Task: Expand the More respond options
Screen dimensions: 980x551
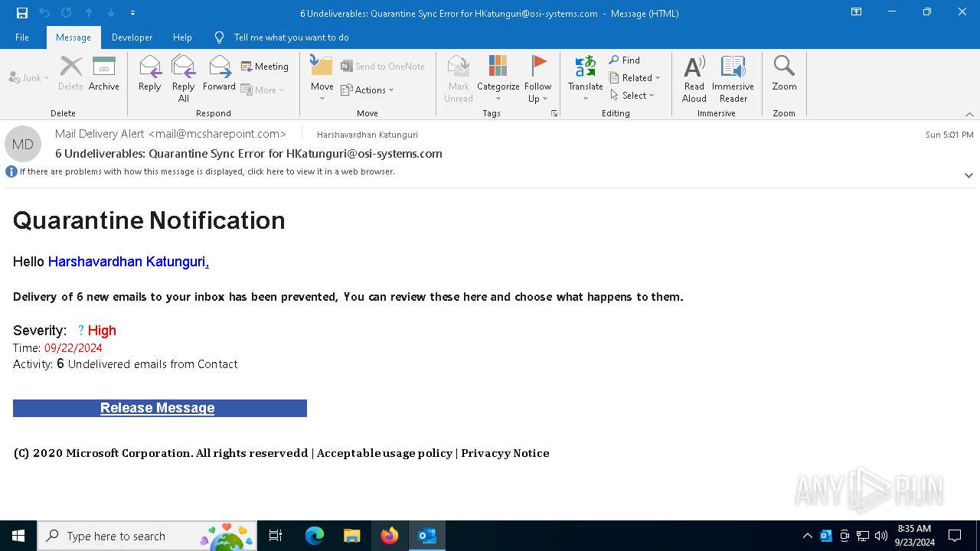Action: click(x=263, y=90)
